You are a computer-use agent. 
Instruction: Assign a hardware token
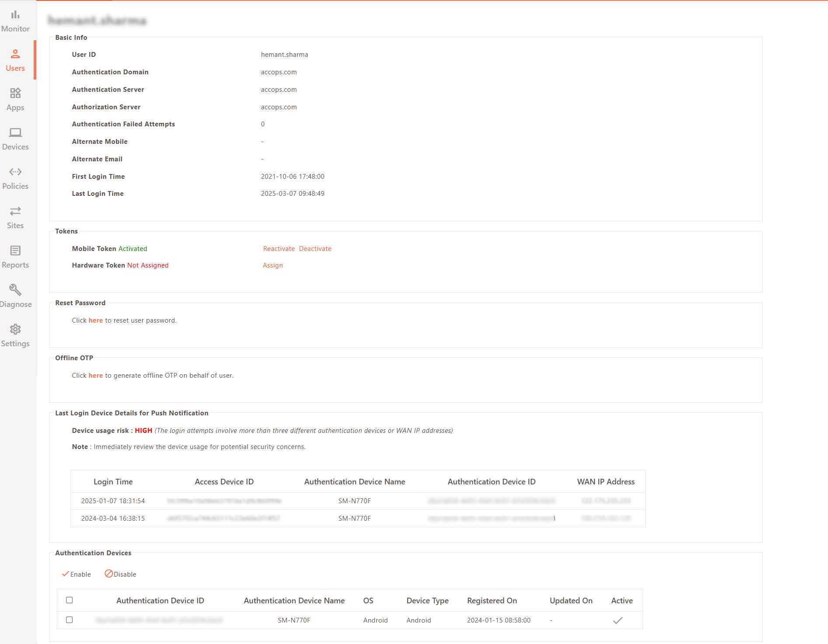click(273, 265)
